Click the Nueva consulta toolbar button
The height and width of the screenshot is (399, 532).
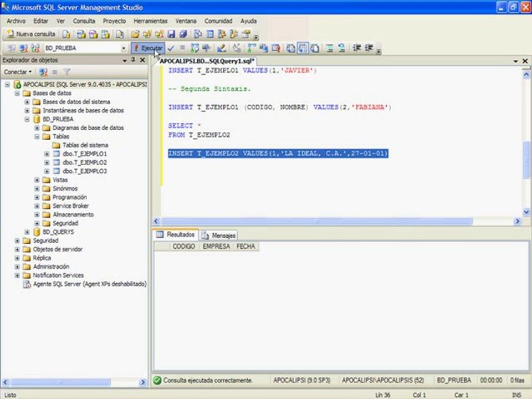31,34
